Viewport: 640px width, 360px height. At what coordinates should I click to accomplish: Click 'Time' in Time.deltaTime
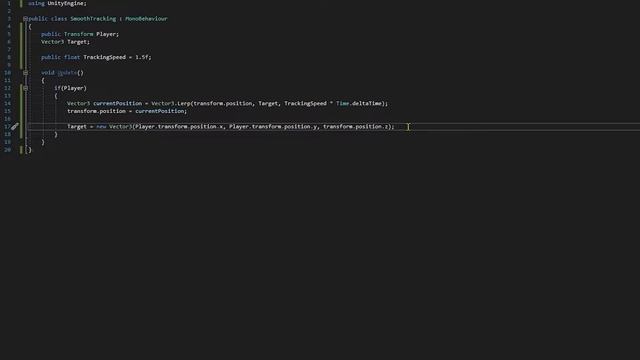(x=342, y=104)
